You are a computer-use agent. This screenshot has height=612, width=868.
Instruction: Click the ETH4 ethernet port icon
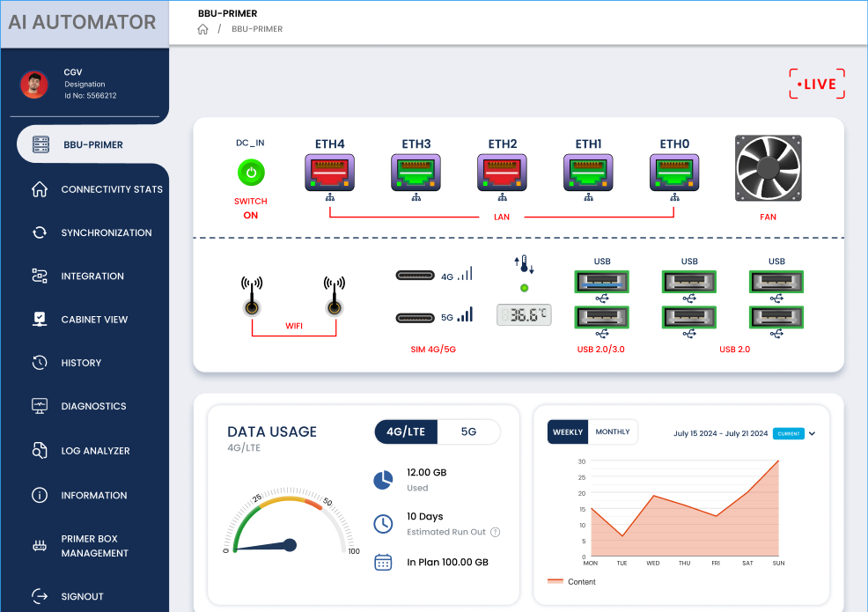329,172
